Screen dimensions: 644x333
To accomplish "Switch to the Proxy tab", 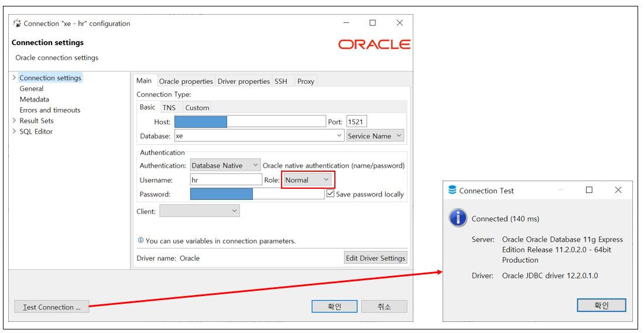I will (306, 81).
